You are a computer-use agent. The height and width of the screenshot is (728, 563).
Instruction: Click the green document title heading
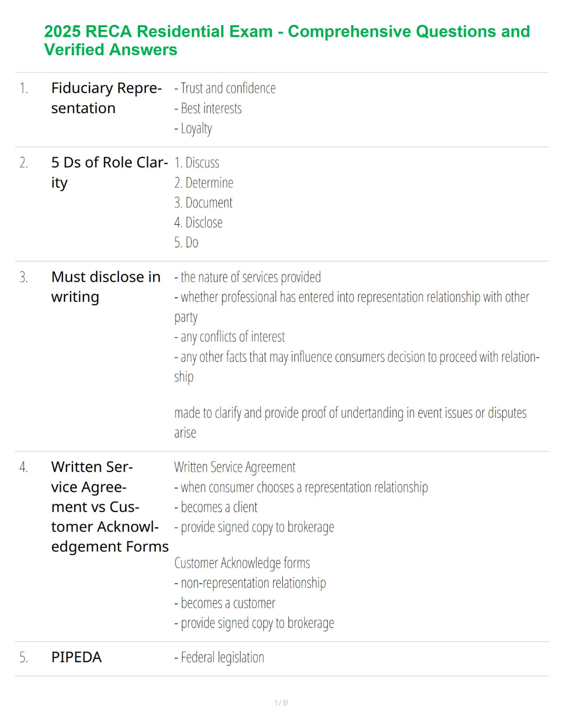click(x=287, y=40)
